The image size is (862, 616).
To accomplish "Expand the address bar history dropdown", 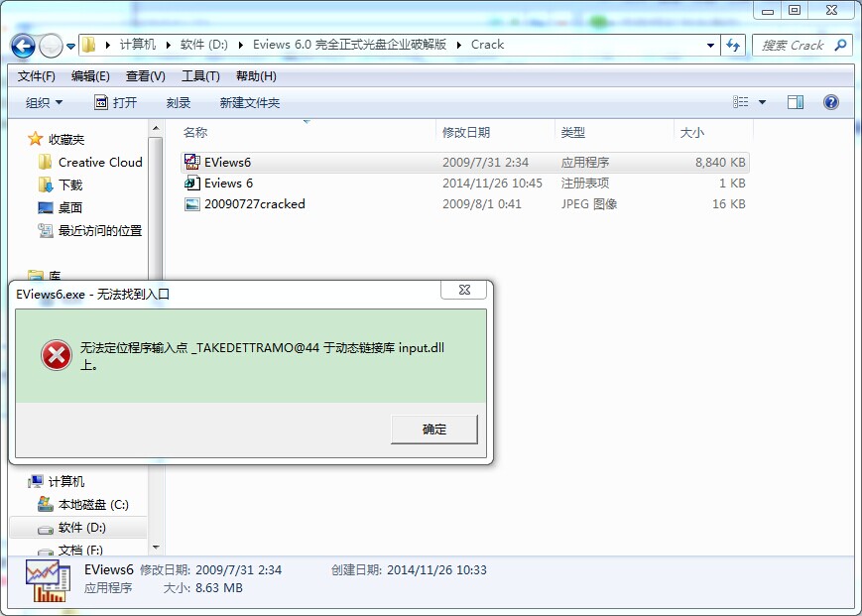I will tap(710, 45).
